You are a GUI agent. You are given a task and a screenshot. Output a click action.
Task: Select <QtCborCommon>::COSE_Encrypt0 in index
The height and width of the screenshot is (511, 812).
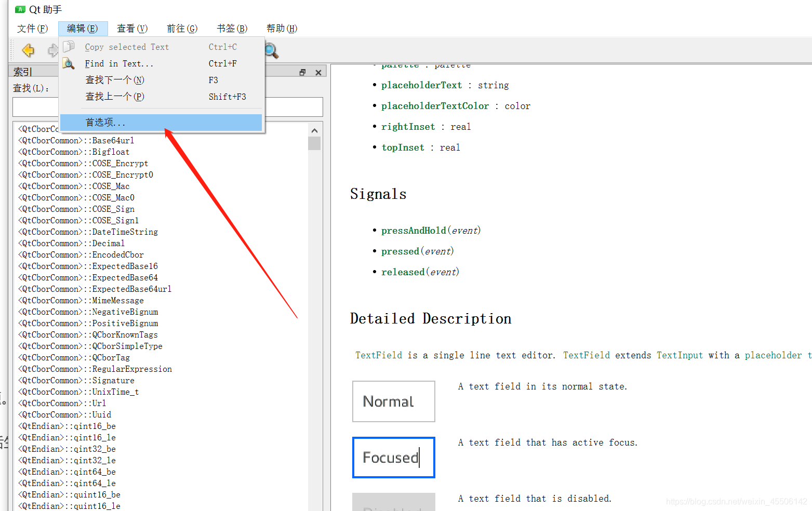(86, 174)
